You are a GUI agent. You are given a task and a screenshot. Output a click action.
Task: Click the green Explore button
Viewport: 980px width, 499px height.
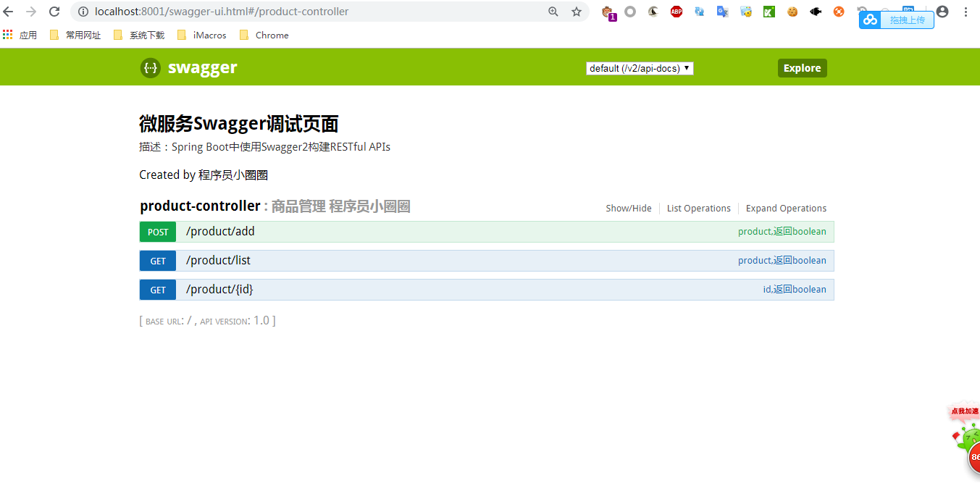[803, 68]
